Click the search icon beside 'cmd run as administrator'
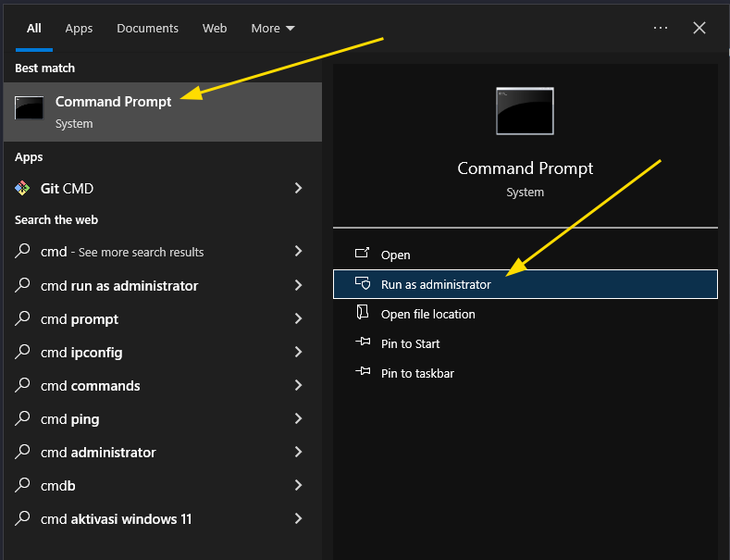Viewport: 730px width, 560px height. click(22, 285)
